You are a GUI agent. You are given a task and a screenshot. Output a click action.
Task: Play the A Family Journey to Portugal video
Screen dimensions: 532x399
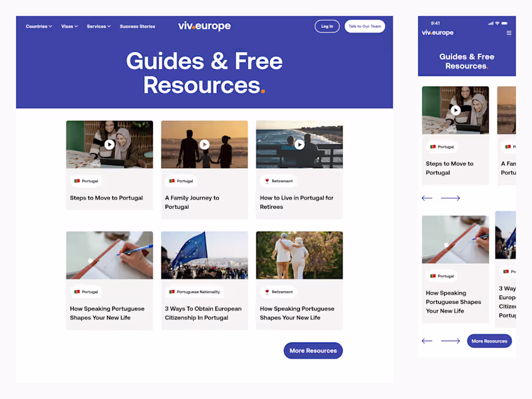click(x=204, y=144)
